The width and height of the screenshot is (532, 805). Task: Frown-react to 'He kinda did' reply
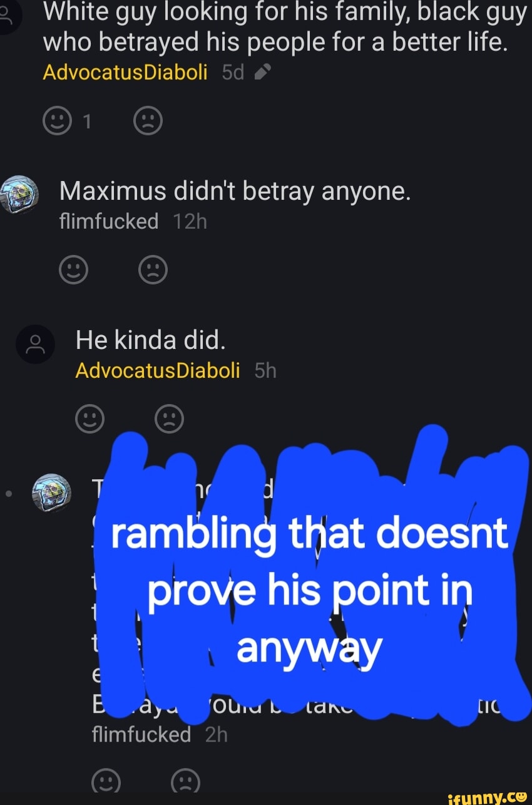pos(169,419)
